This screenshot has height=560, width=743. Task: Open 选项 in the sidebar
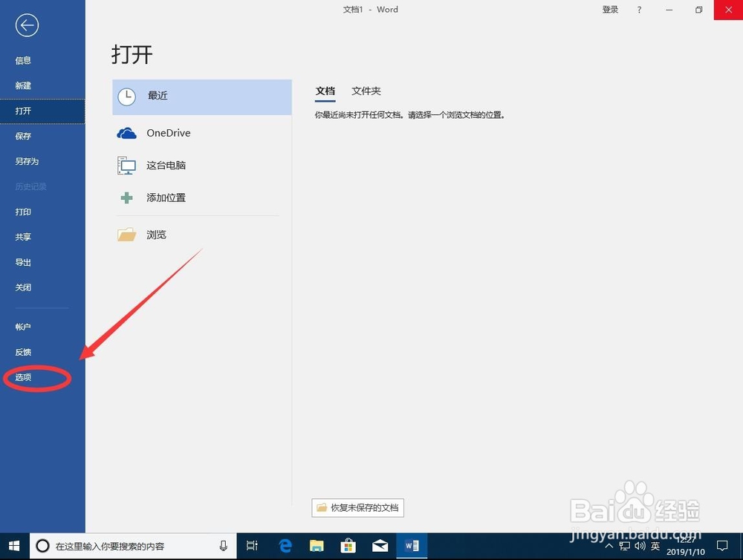(x=23, y=377)
